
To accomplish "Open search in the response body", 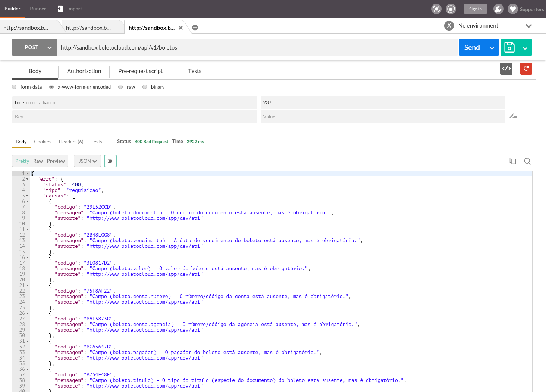I will pyautogui.click(x=527, y=161).
